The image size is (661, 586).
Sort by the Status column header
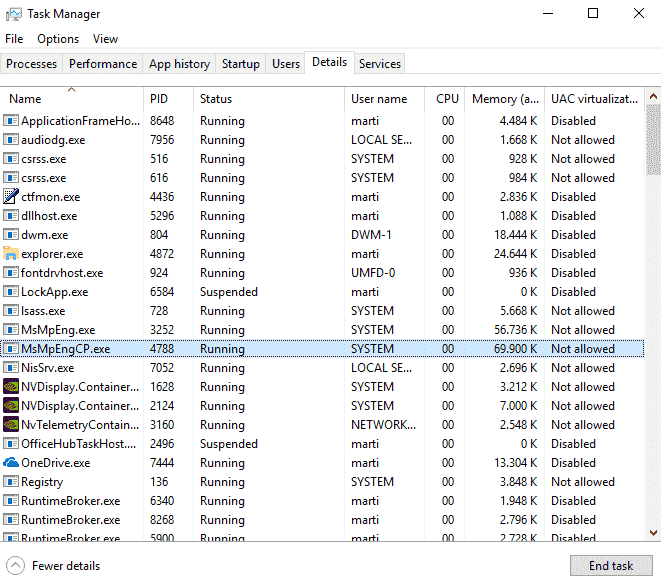tap(269, 99)
